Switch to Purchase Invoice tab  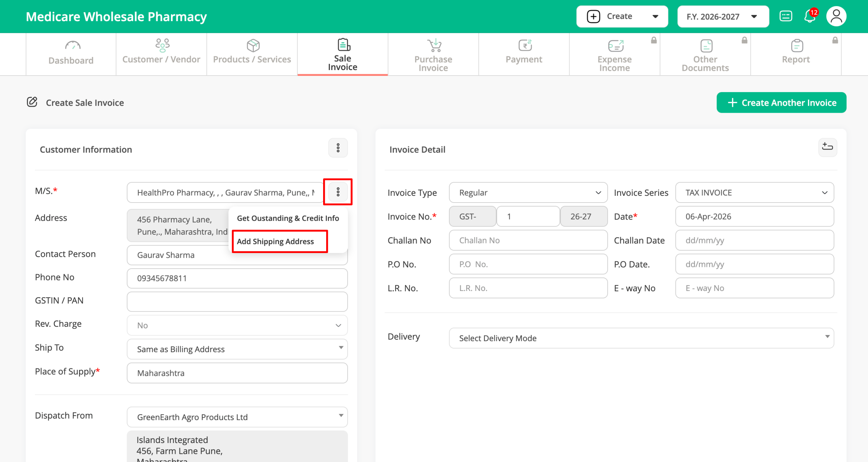[433, 54]
